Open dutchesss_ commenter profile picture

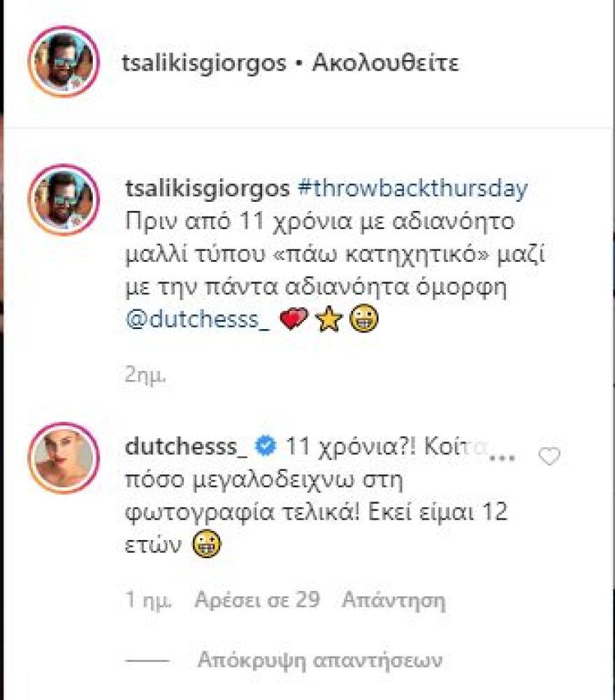point(64,458)
